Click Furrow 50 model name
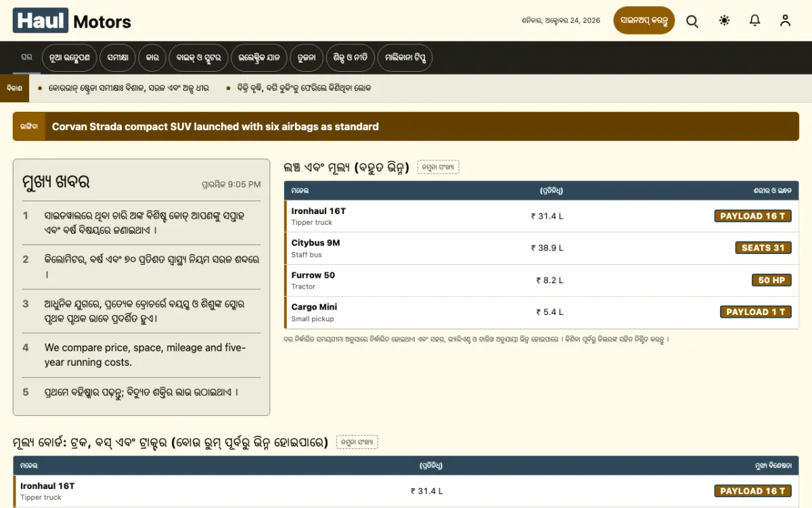Viewport: 812px width, 508px height. (x=313, y=275)
